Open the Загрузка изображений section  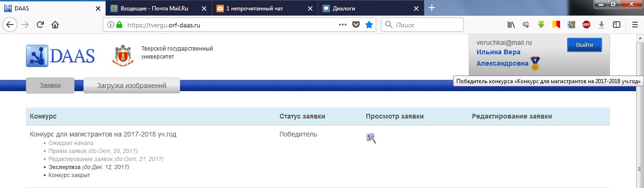tap(132, 85)
